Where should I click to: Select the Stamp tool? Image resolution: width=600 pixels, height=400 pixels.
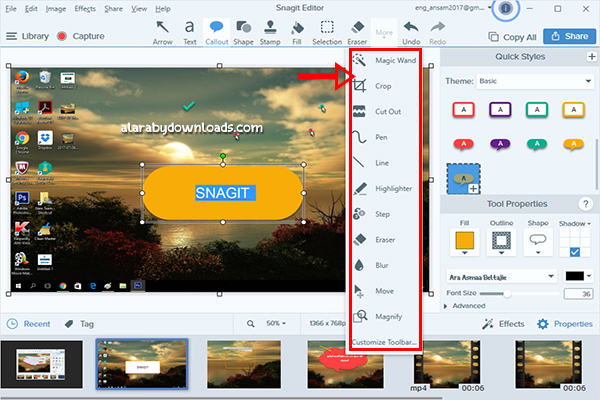(x=270, y=33)
